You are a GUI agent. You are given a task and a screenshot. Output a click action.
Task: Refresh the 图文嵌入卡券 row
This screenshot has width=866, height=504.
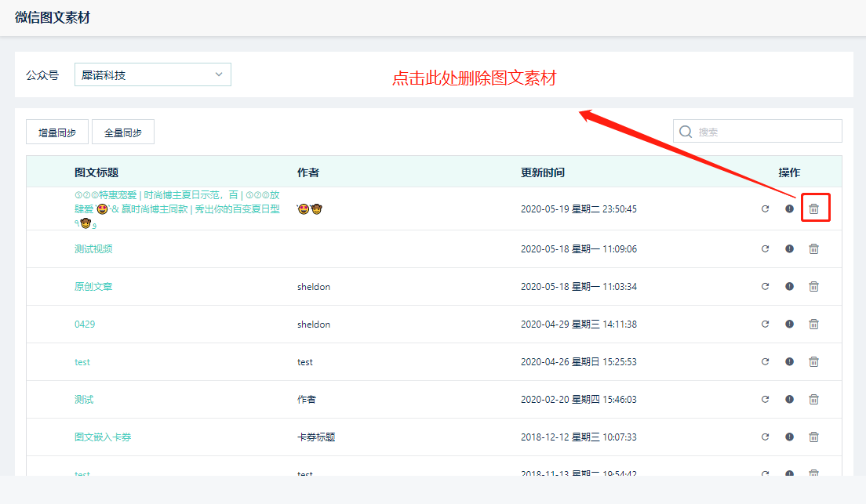pos(765,437)
